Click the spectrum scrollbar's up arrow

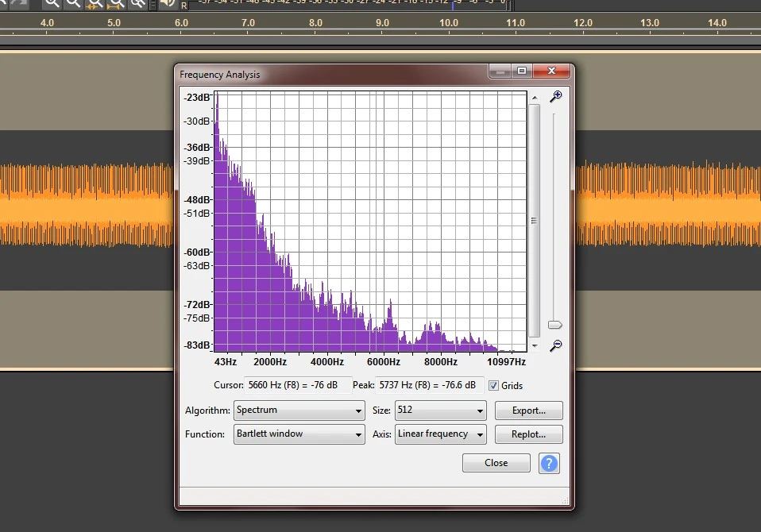(x=535, y=98)
